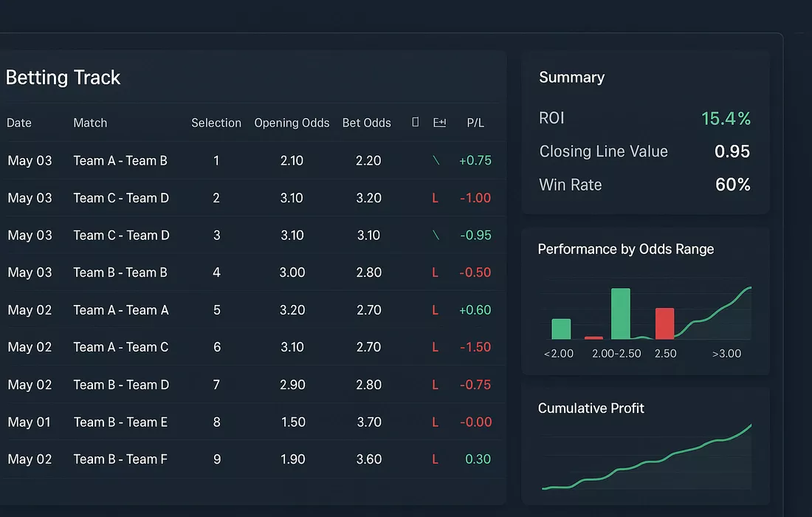The image size is (812, 517).
Task: Click the <2.00 axis label
Action: [558, 353]
